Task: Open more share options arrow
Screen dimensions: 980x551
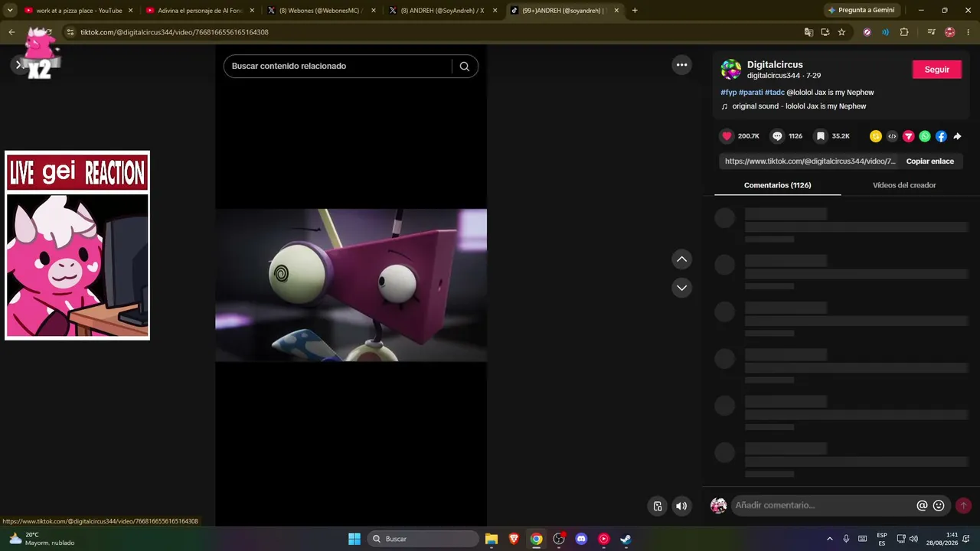Action: (x=957, y=136)
